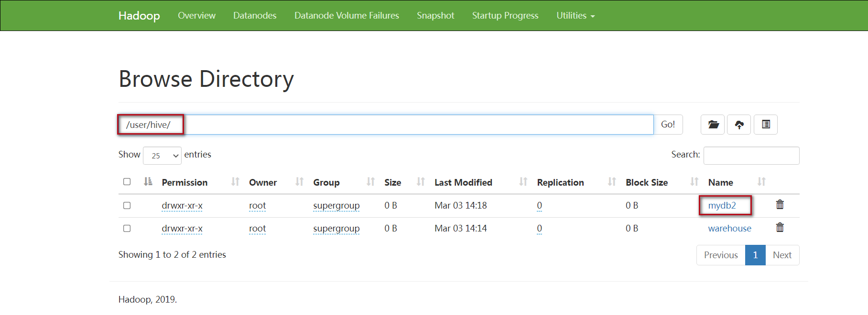
Task: Click the Hadoop brand link
Action: [139, 16]
